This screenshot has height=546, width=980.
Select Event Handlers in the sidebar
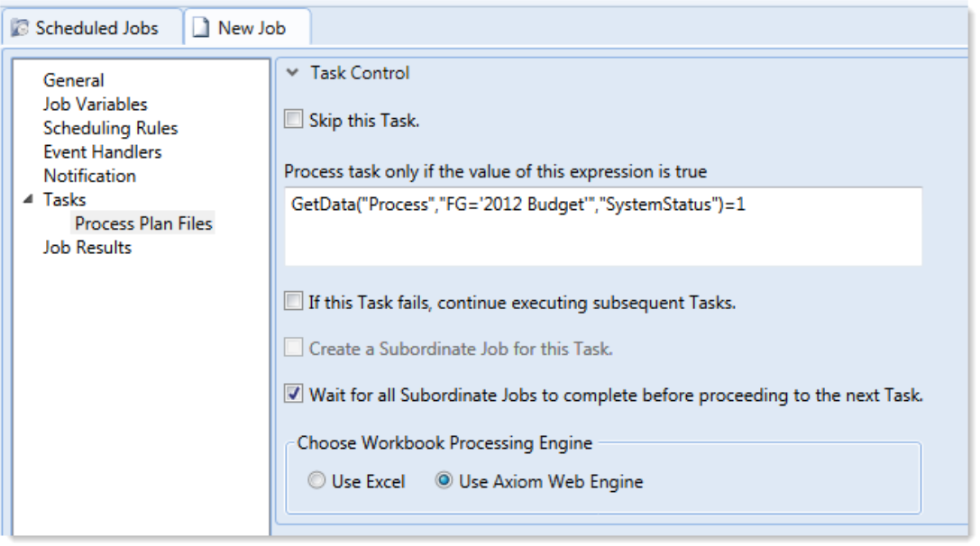(x=102, y=152)
